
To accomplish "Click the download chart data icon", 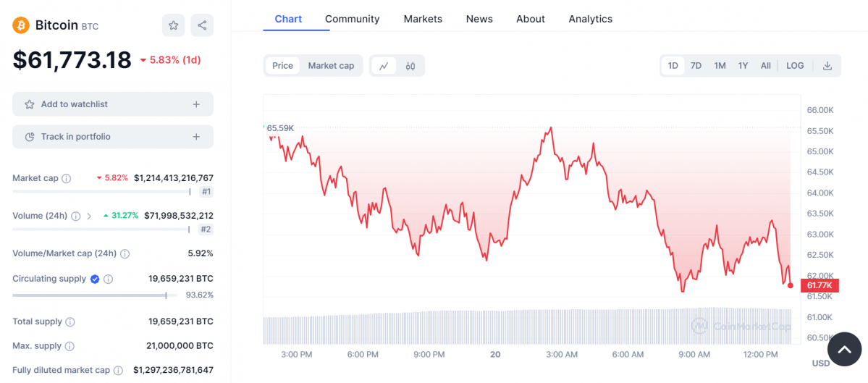I will click(x=827, y=66).
